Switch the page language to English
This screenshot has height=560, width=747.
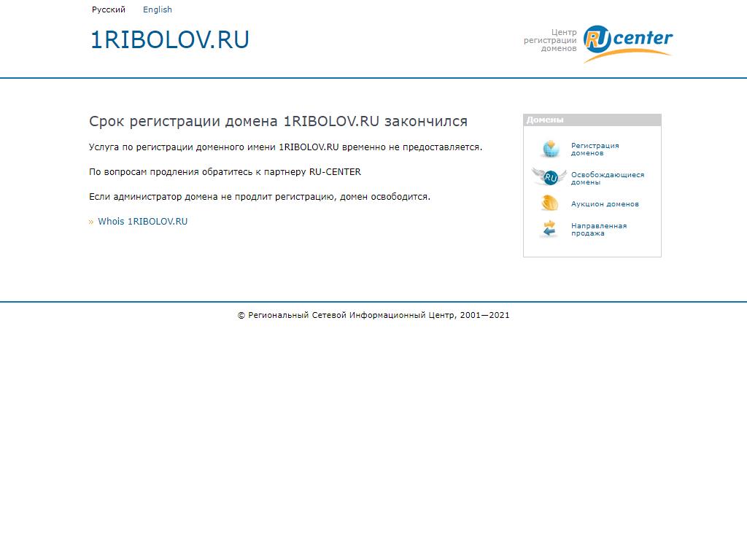[x=158, y=9]
